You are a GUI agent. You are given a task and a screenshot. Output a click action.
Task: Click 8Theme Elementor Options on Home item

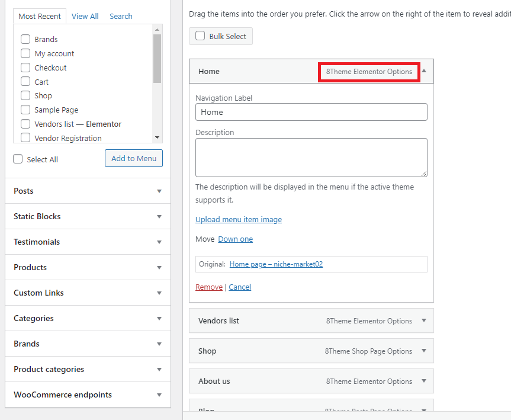point(369,72)
